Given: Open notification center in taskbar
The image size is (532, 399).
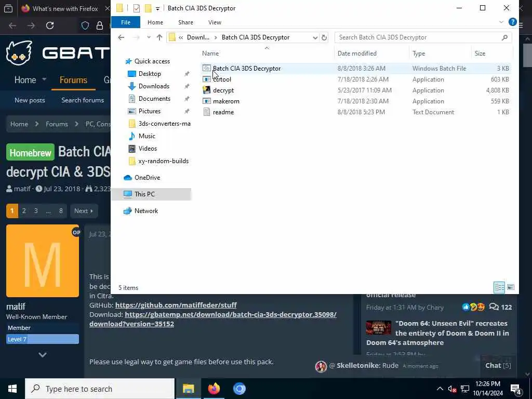Looking at the screenshot, I should click(x=515, y=389).
